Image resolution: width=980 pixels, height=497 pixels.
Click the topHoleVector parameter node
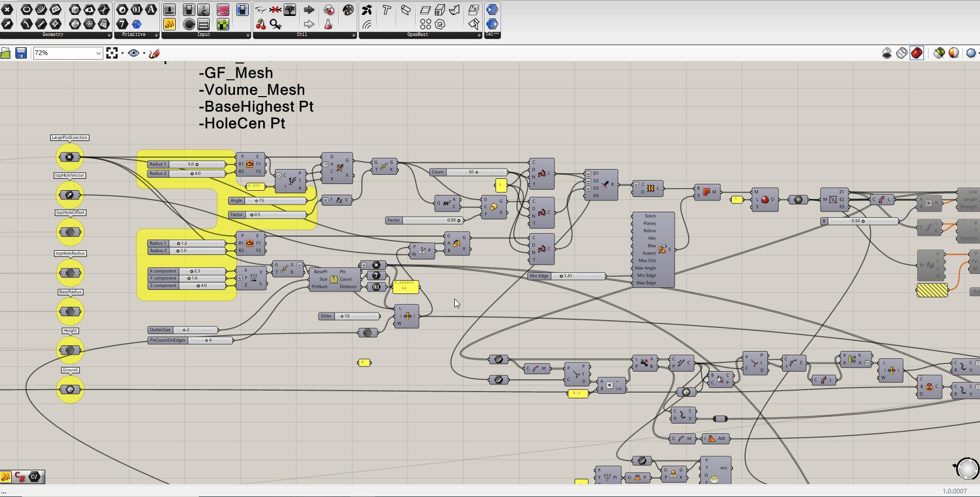click(69, 195)
